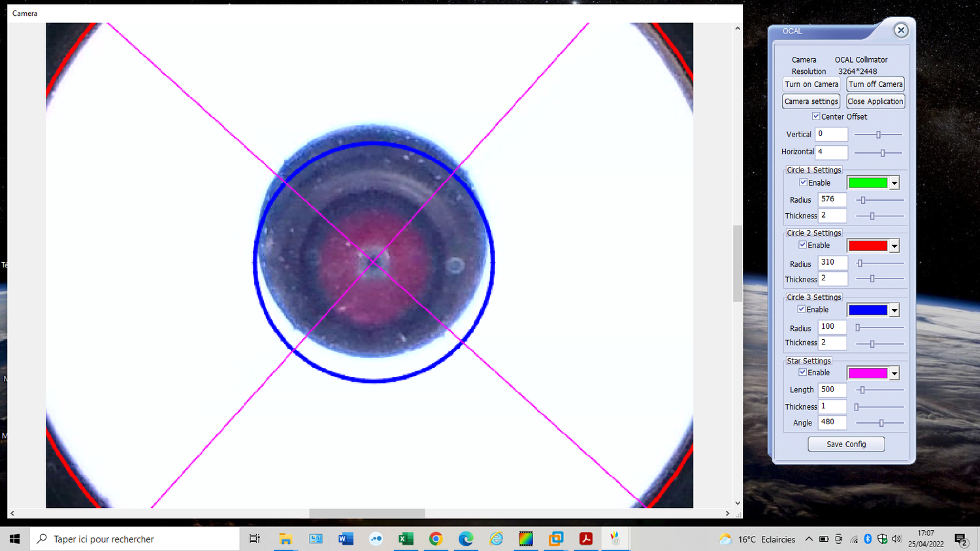Open File Explorer from the taskbar
The image size is (980, 551).
285,539
